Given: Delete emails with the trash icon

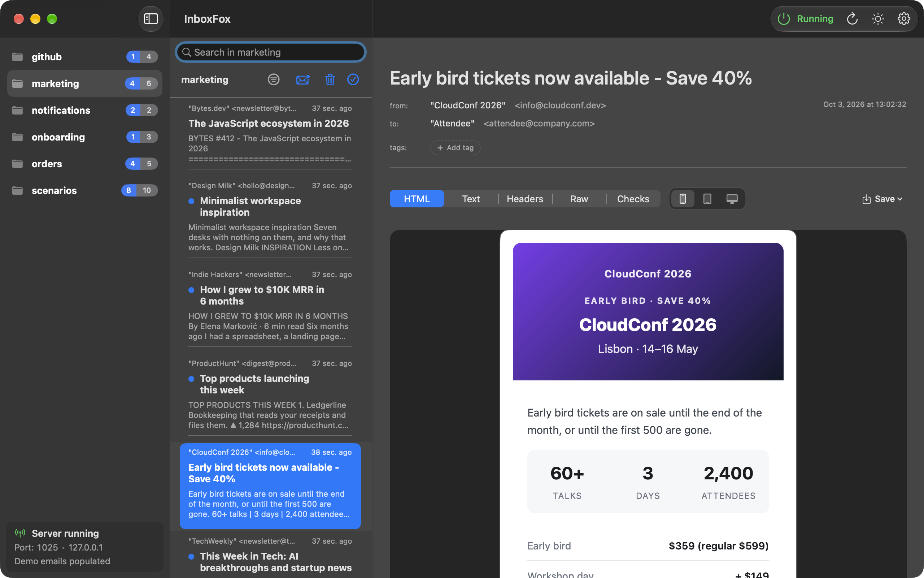Looking at the screenshot, I should click(x=330, y=79).
